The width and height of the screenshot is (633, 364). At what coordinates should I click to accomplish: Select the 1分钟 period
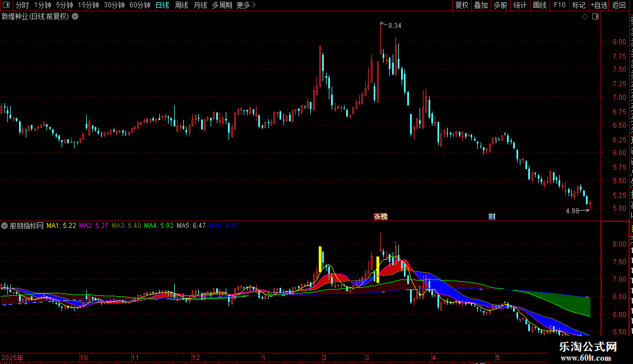pos(43,5)
